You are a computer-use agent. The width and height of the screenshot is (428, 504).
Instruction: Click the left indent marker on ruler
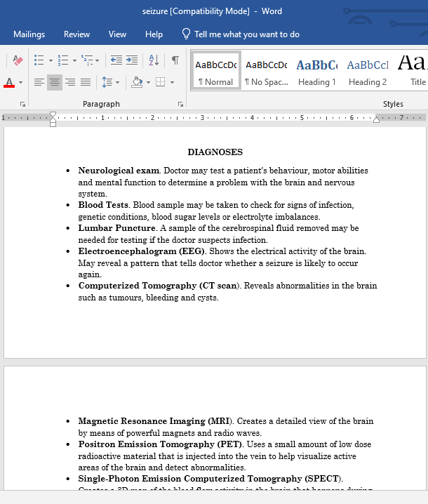coord(53,124)
